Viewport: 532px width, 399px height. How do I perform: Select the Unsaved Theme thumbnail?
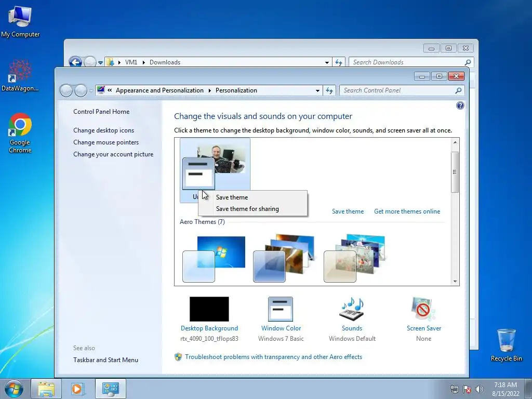pos(215,170)
